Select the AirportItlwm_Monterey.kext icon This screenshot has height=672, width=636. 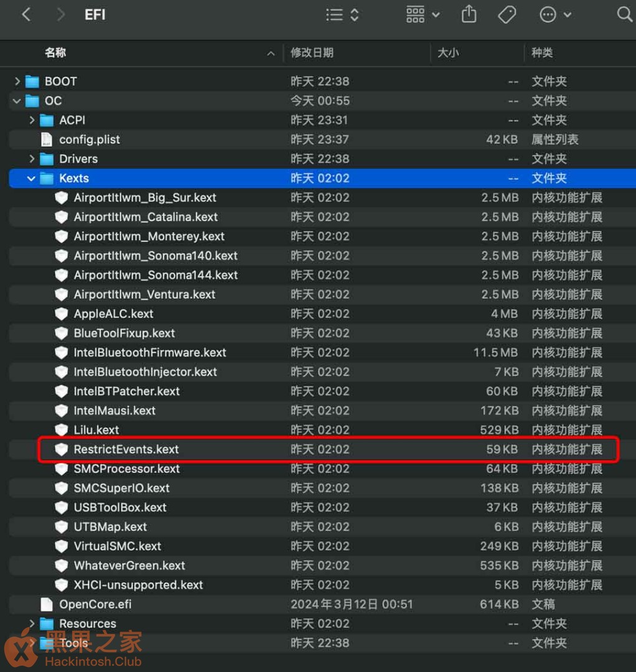tap(61, 236)
